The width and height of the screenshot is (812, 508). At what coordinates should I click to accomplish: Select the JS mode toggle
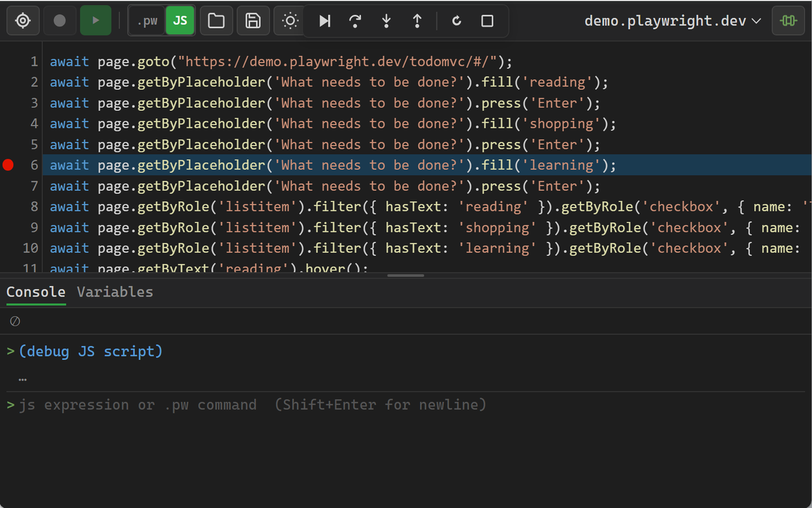pyautogui.click(x=180, y=21)
